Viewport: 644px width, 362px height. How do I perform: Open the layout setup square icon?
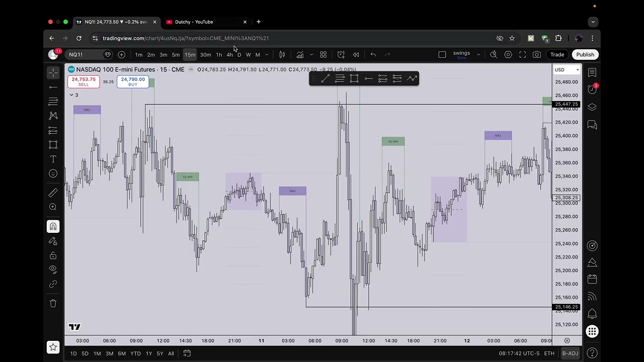pos(442,54)
